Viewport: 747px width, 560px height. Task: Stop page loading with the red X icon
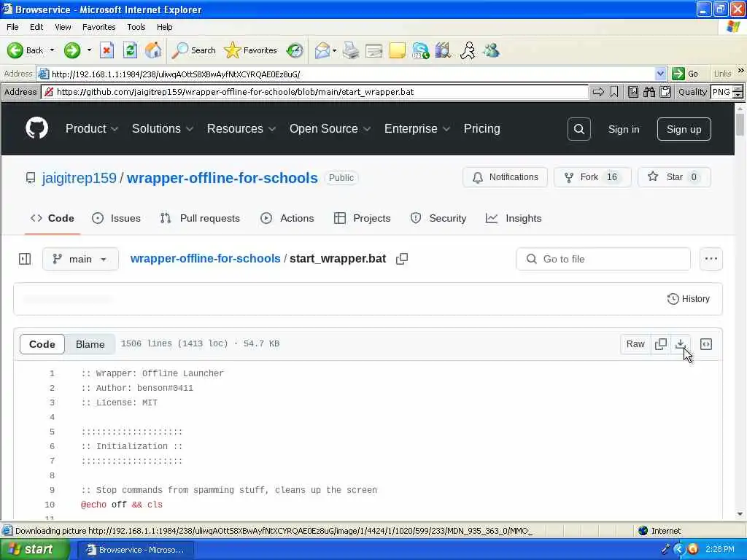click(x=107, y=50)
